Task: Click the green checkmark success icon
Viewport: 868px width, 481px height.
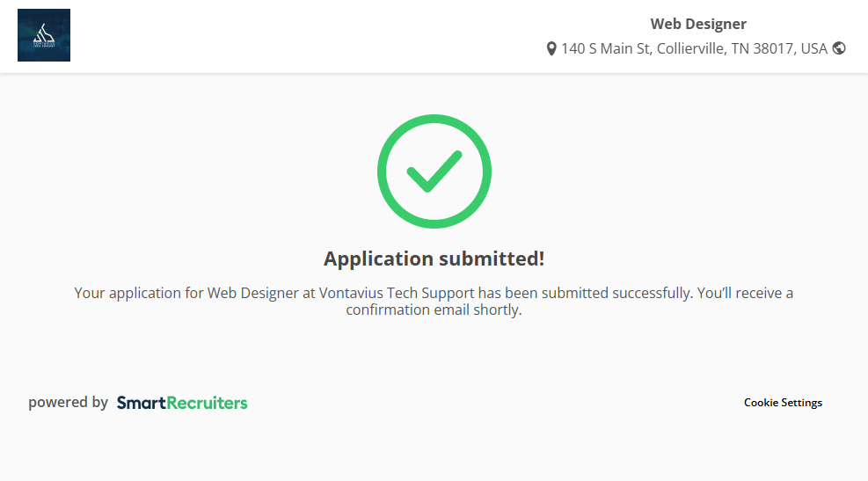Action: coord(434,171)
